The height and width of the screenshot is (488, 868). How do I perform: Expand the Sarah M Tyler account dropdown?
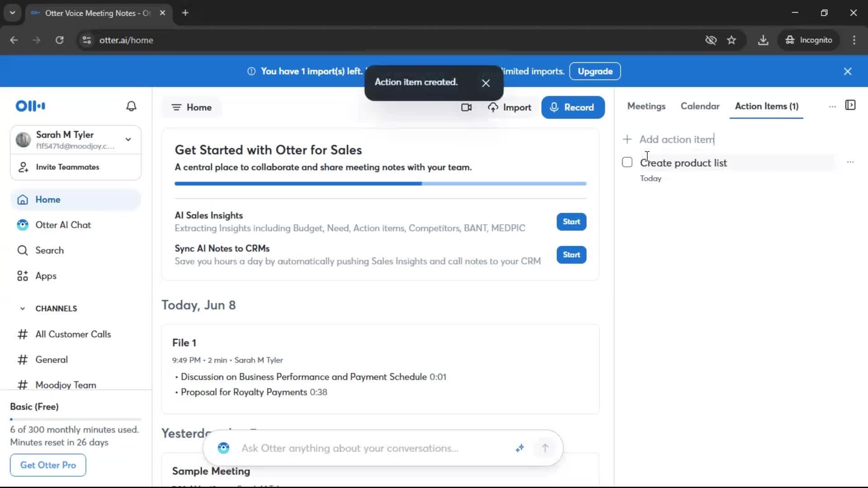click(x=128, y=140)
